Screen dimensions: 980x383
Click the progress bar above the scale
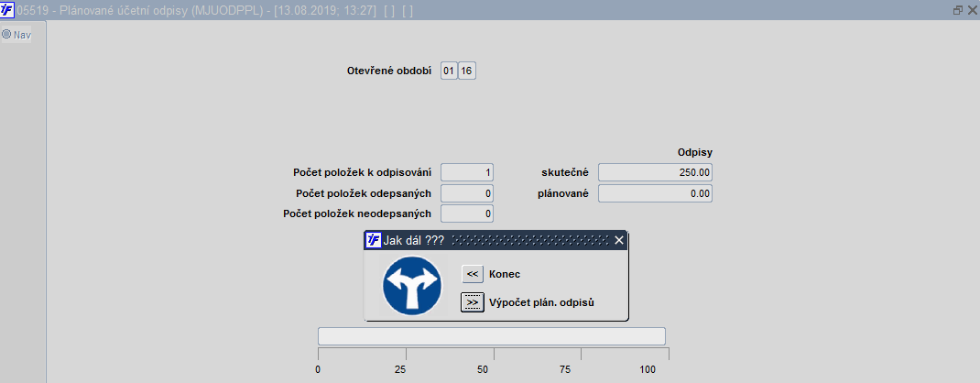491,336
